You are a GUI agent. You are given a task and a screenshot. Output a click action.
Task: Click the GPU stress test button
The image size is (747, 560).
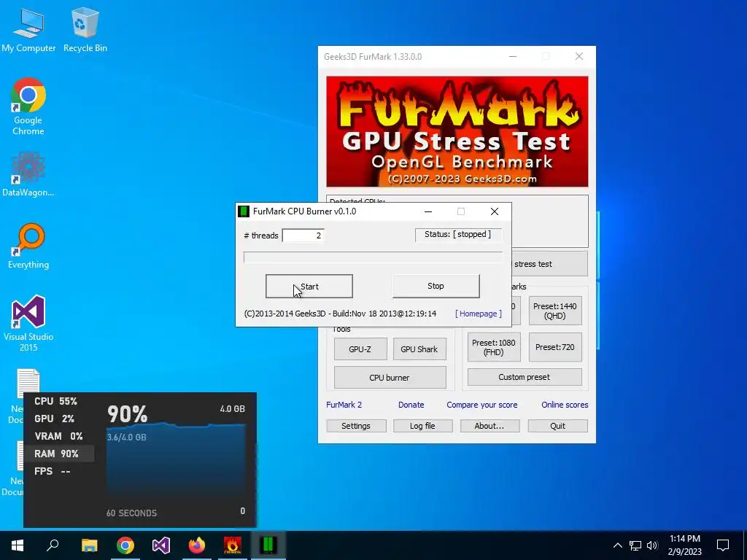pyautogui.click(x=549, y=264)
